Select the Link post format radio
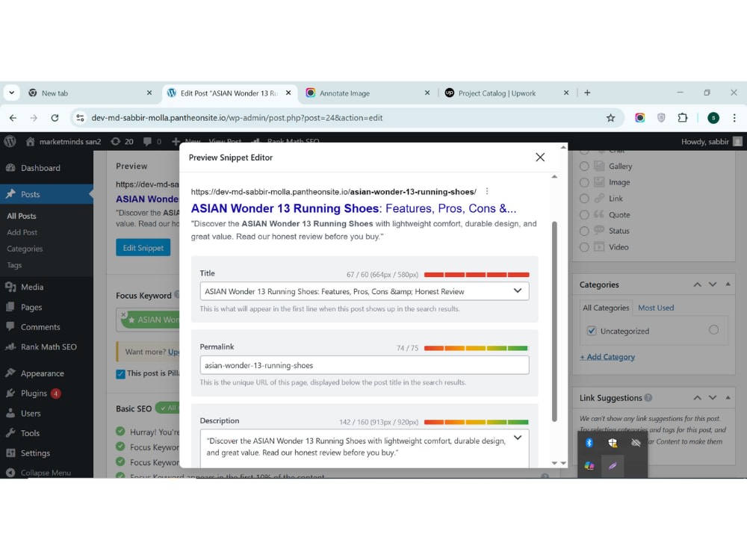Viewport: 747px width, 560px height. tap(584, 199)
